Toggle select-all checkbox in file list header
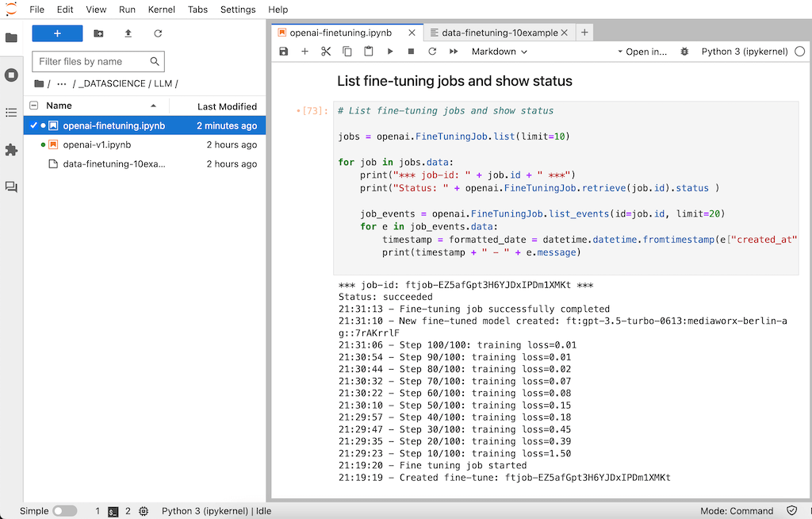Viewport: 812px width, 519px height. point(33,106)
